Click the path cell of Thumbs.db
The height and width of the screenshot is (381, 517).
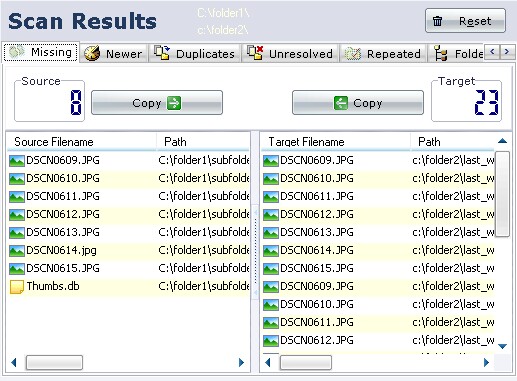[x=203, y=286]
